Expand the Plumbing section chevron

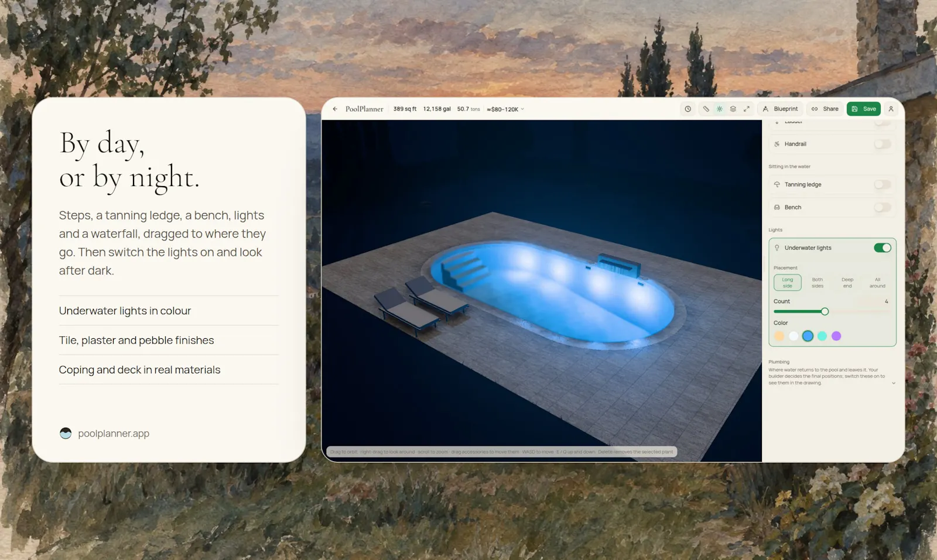[x=894, y=383]
